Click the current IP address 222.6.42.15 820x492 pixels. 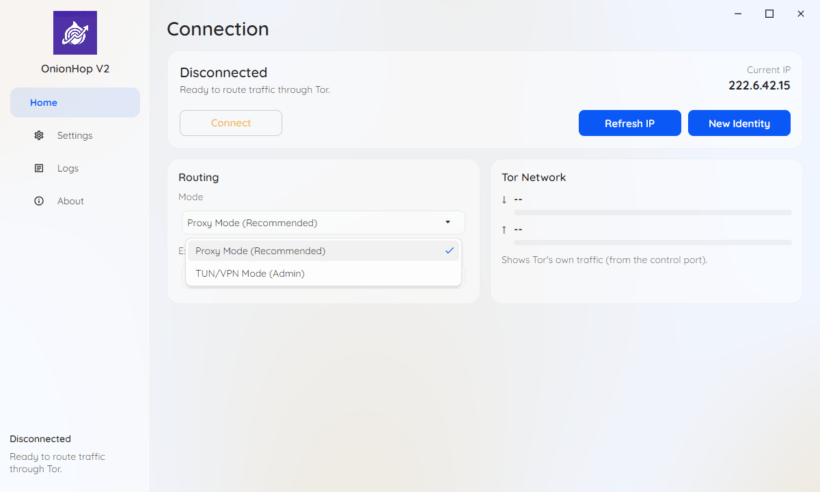[x=759, y=86]
